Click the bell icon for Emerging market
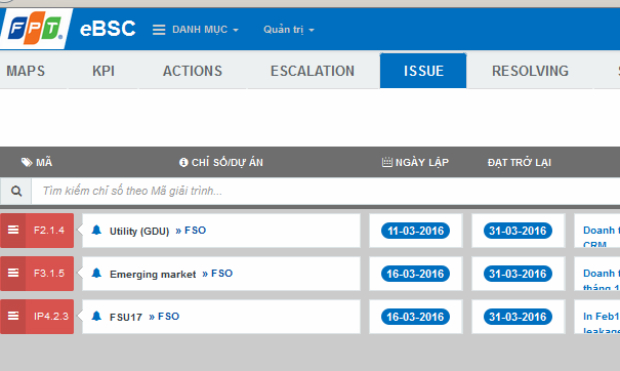This screenshot has height=371, width=620. coord(96,273)
